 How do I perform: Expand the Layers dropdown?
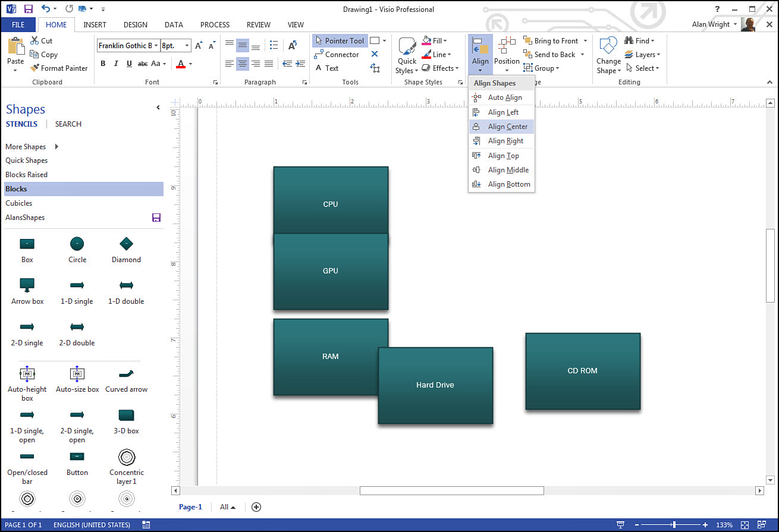pos(658,55)
